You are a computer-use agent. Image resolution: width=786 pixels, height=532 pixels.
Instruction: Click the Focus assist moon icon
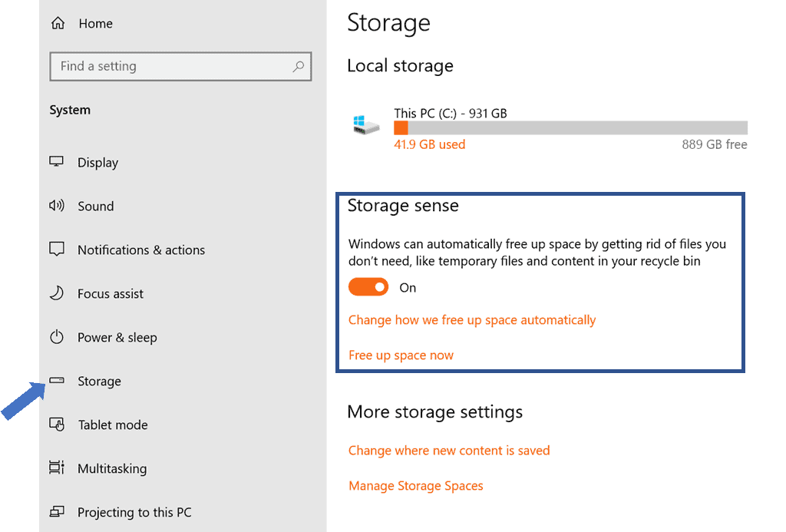(x=57, y=293)
